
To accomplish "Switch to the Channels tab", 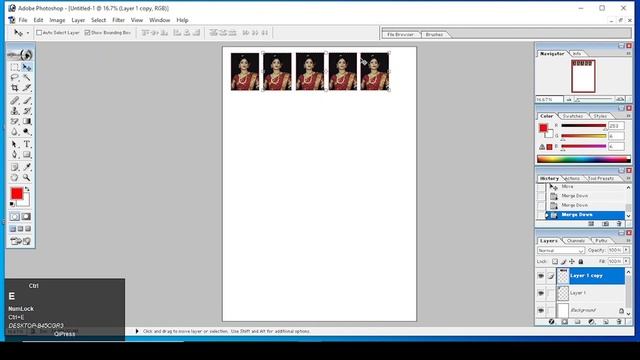I will (576, 241).
